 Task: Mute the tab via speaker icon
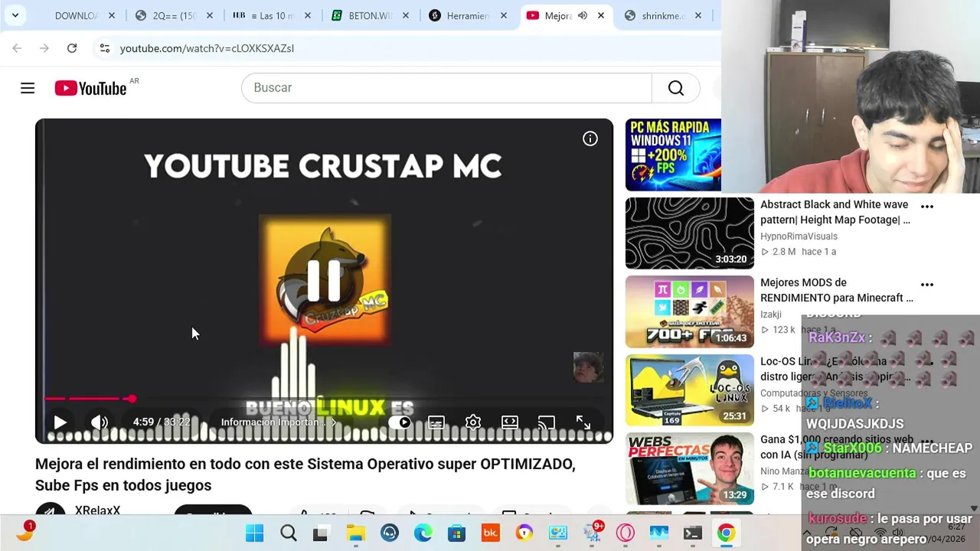click(583, 15)
